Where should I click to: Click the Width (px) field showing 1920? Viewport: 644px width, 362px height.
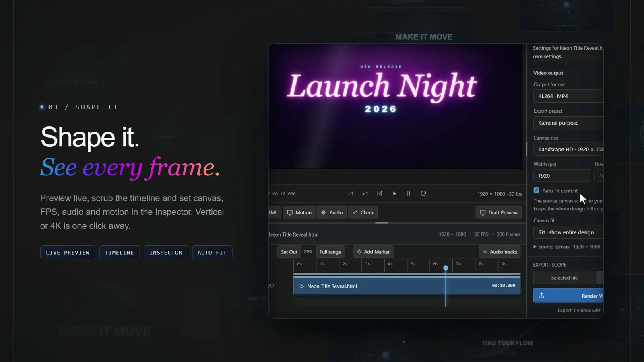[x=561, y=176]
